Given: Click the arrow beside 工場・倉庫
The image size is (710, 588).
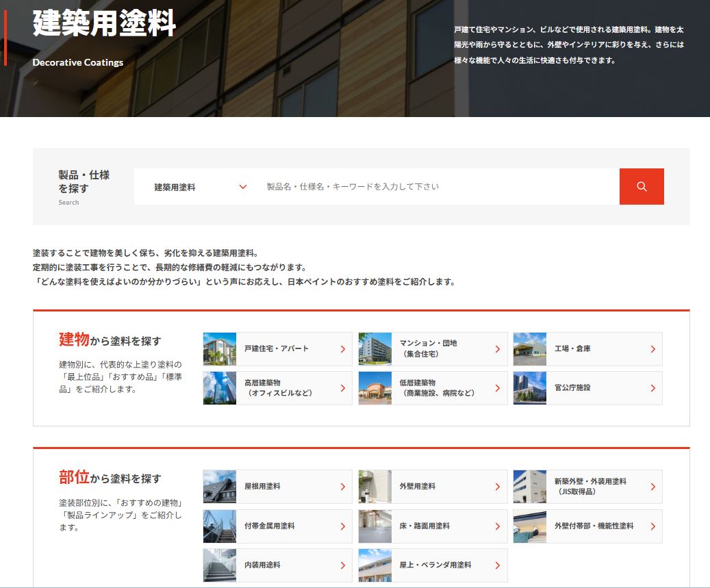Looking at the screenshot, I should point(652,349).
